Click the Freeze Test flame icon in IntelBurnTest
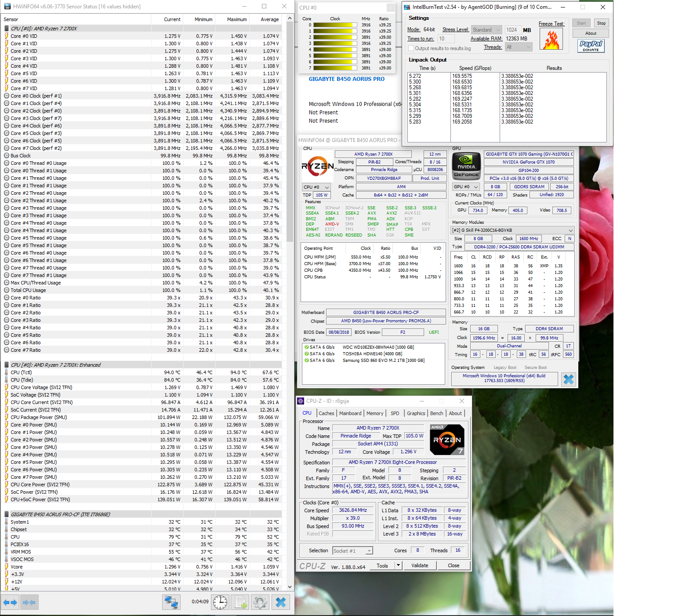The height and width of the screenshot is (616, 675). click(x=551, y=40)
